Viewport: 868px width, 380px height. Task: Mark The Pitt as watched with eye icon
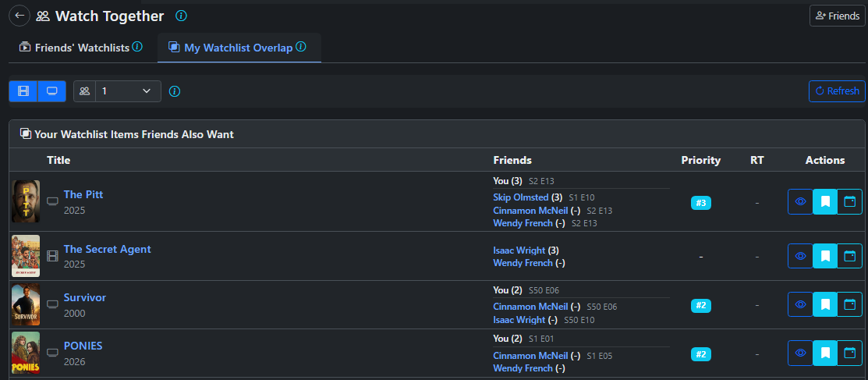coord(800,201)
